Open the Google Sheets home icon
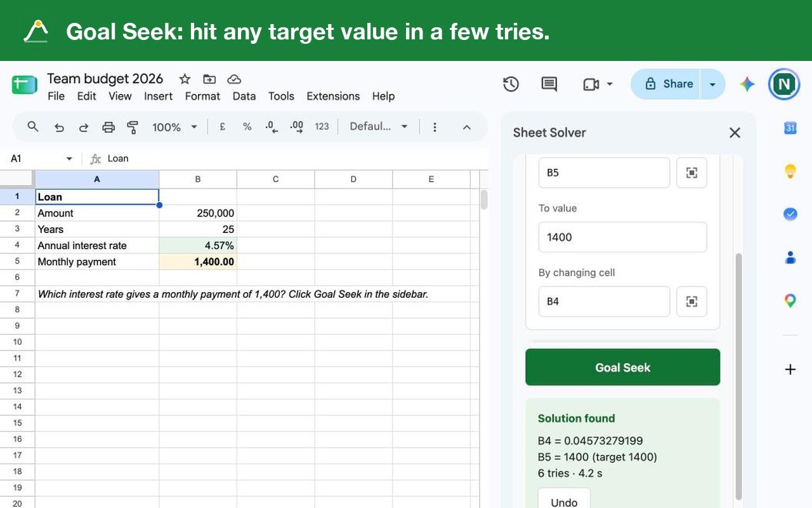Screen dimensions: 812x508 25,84
